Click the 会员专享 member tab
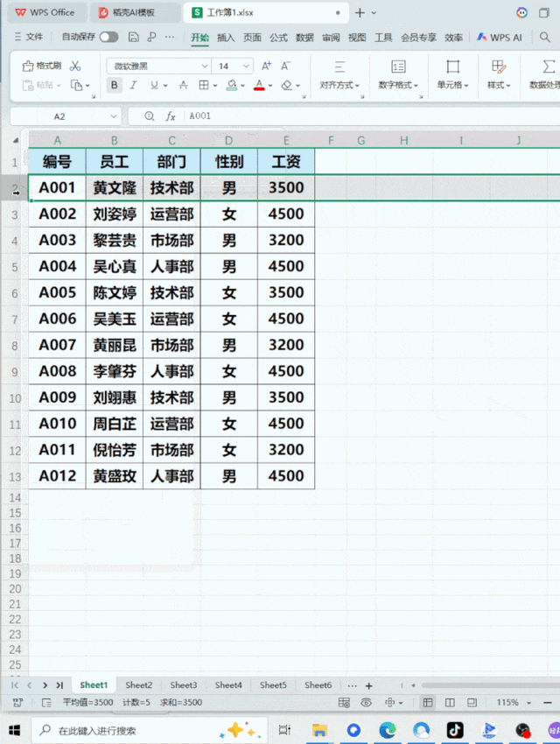Screen dimensions: 560x744 point(419,38)
